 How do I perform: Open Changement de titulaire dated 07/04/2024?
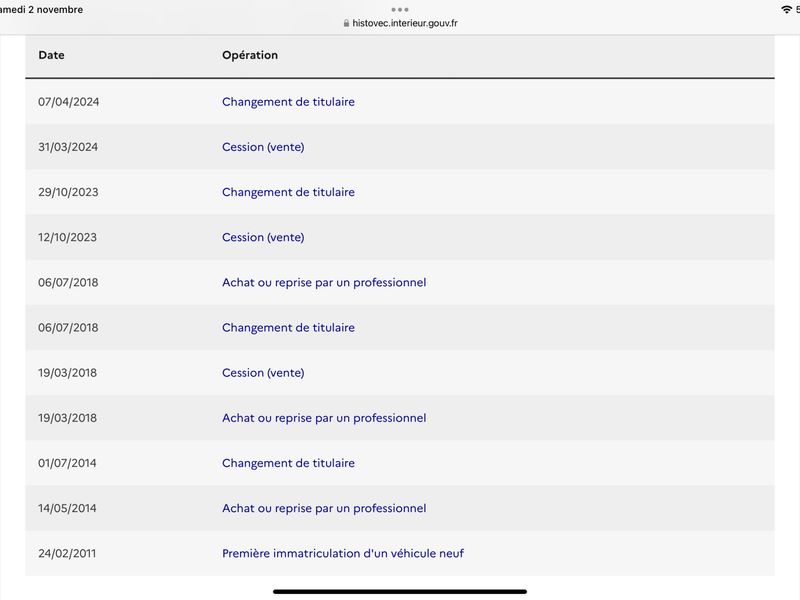(288, 102)
